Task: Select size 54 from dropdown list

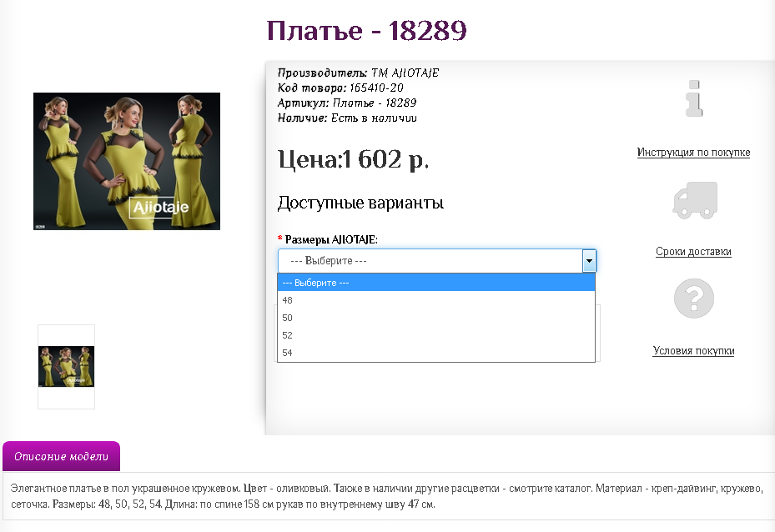Action: coord(436,353)
